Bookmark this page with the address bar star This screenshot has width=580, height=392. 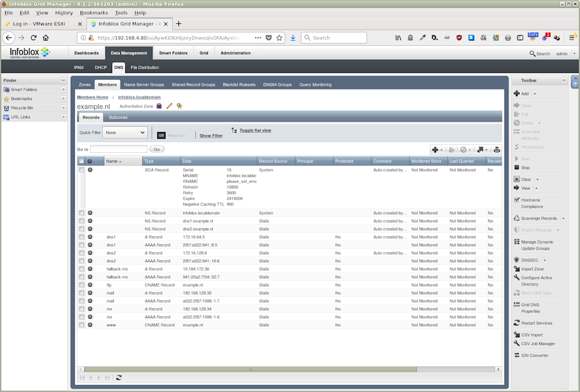[279, 38]
